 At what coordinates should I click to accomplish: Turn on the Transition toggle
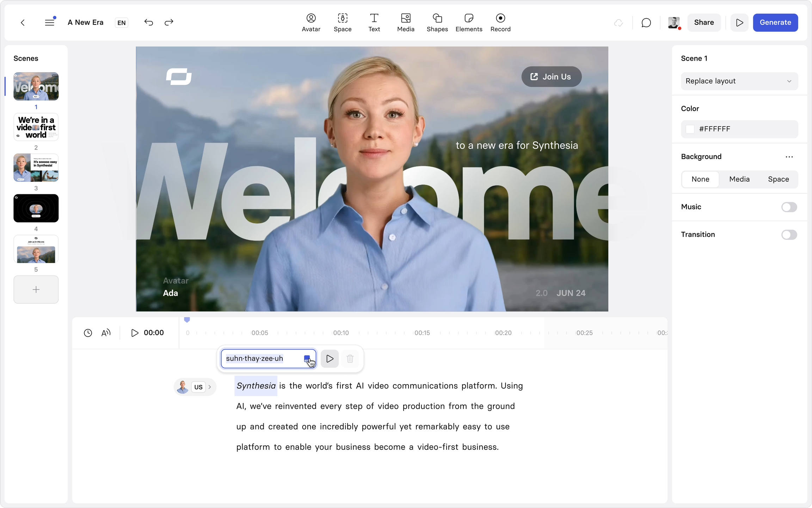[x=789, y=235]
